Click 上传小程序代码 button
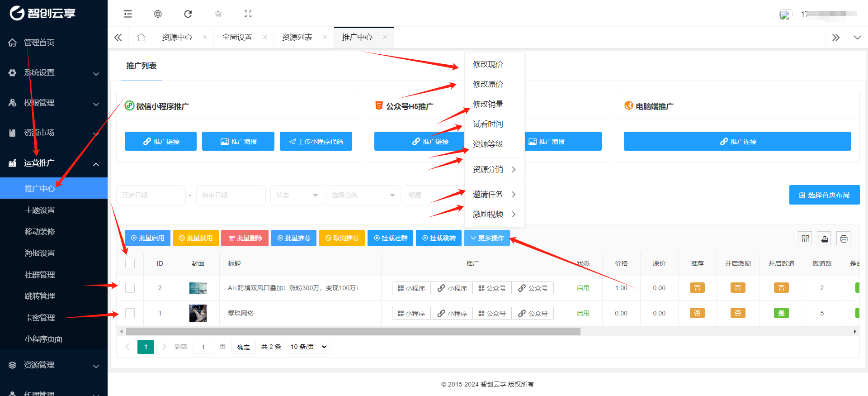868x396 pixels. click(x=316, y=141)
